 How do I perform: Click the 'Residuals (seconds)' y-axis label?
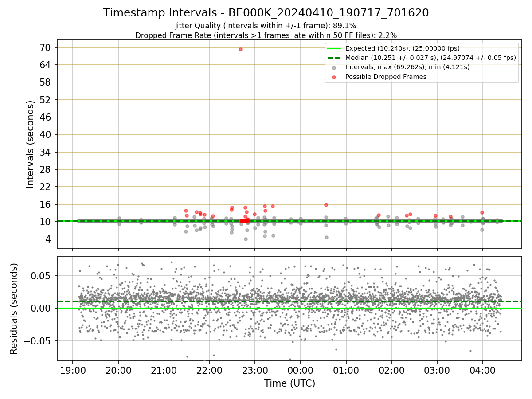click(14, 309)
